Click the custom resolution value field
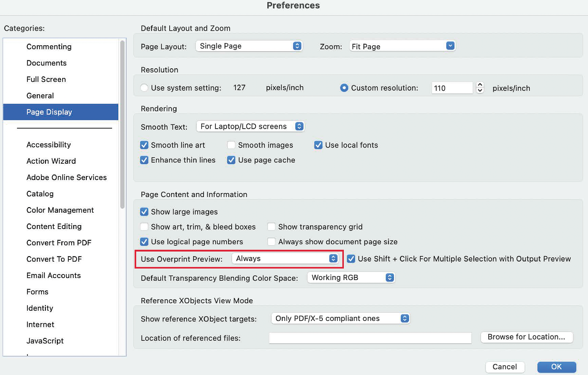Screen dimensions: 588x375 point(452,88)
